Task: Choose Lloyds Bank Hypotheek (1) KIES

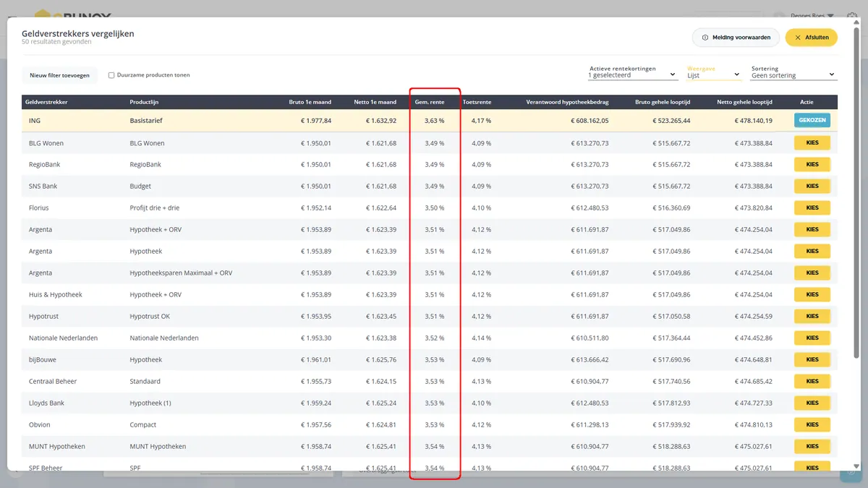Action: click(812, 403)
